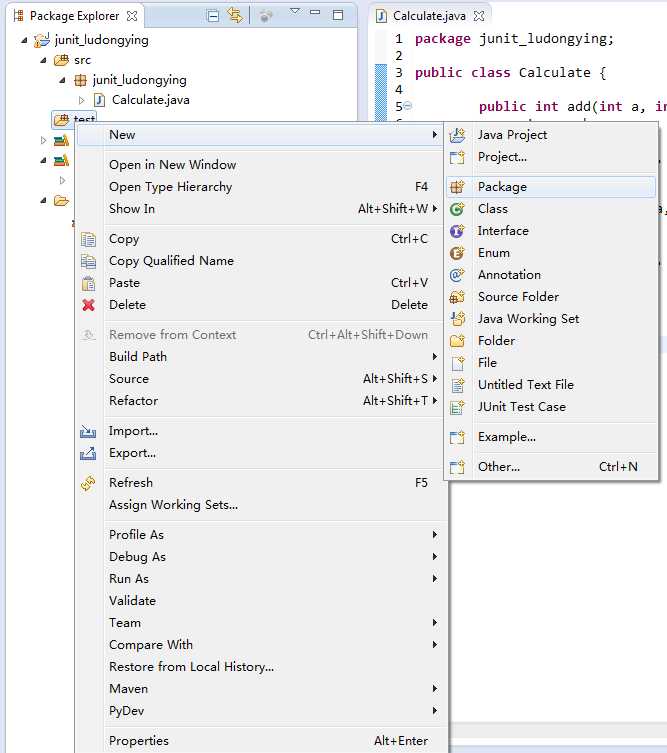
Task: Collapse the junit_ludongying project node
Action: (24, 40)
